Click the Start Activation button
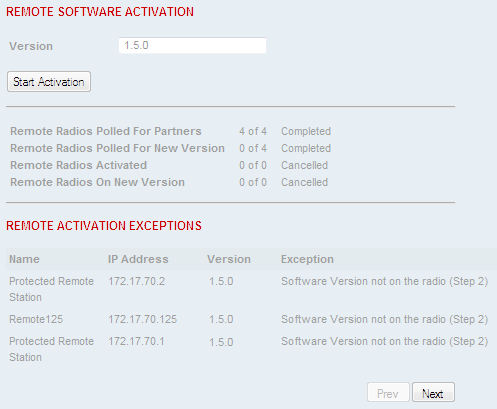 49,82
